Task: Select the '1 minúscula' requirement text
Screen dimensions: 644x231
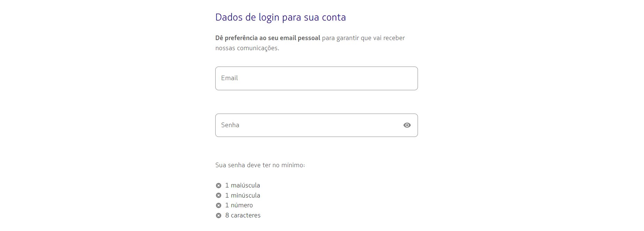Action: [242, 195]
